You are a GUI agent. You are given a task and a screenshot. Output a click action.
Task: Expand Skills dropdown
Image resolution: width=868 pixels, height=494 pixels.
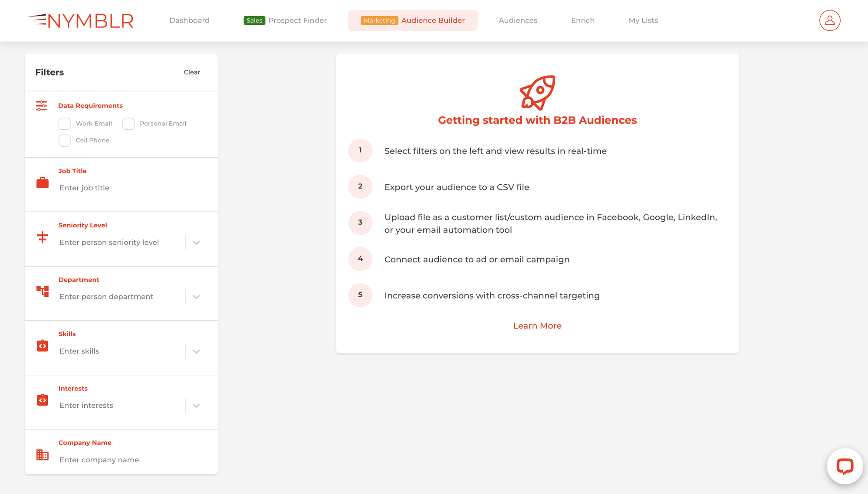coord(196,351)
